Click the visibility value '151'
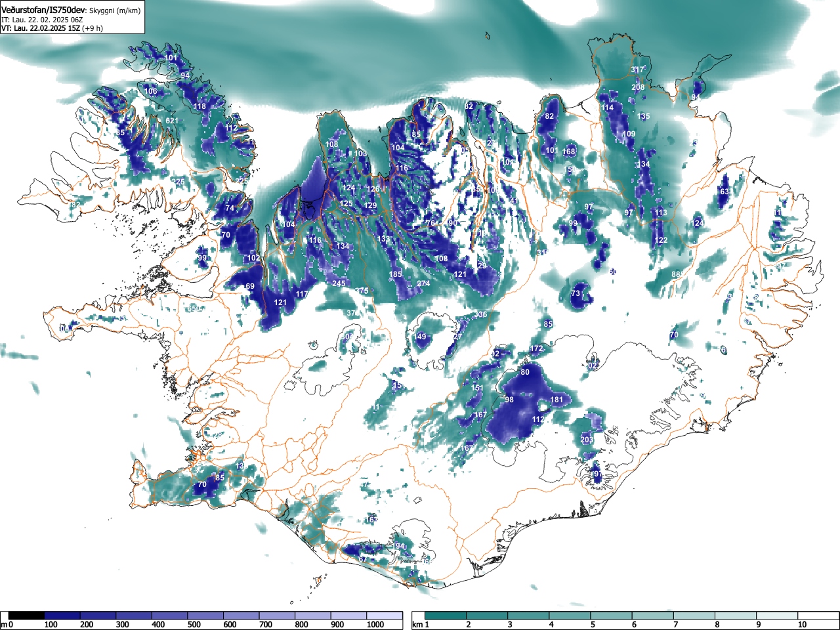The height and width of the screenshot is (630, 840). (478, 388)
